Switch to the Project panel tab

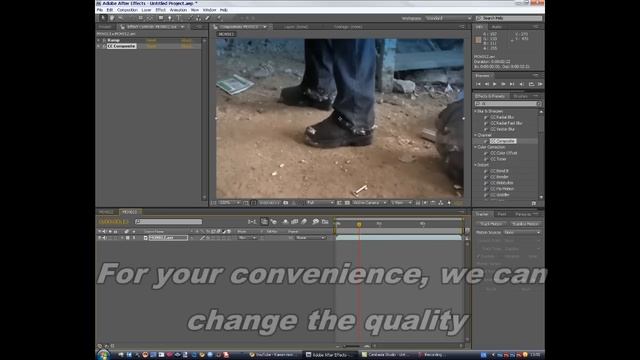pyautogui.click(x=105, y=27)
